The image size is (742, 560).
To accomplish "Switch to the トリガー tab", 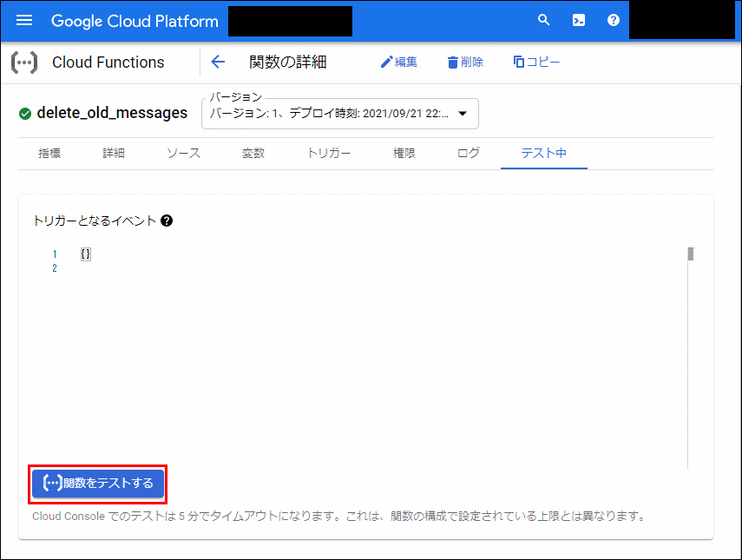I will pyautogui.click(x=329, y=154).
